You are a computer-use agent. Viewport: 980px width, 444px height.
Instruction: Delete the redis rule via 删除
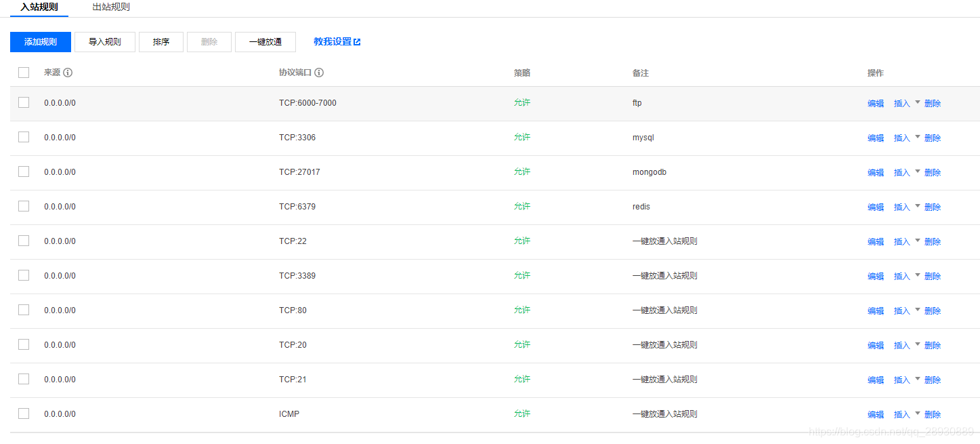click(933, 207)
